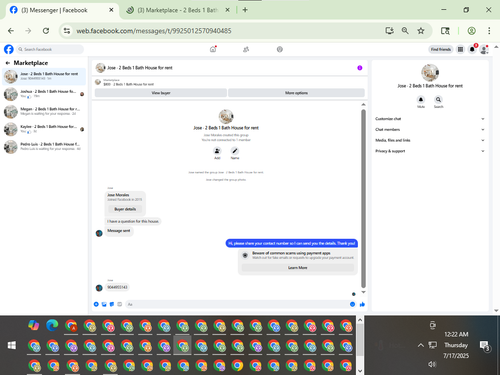Click the site information icon in address bar
The width and height of the screenshot is (500, 375).
point(67,31)
